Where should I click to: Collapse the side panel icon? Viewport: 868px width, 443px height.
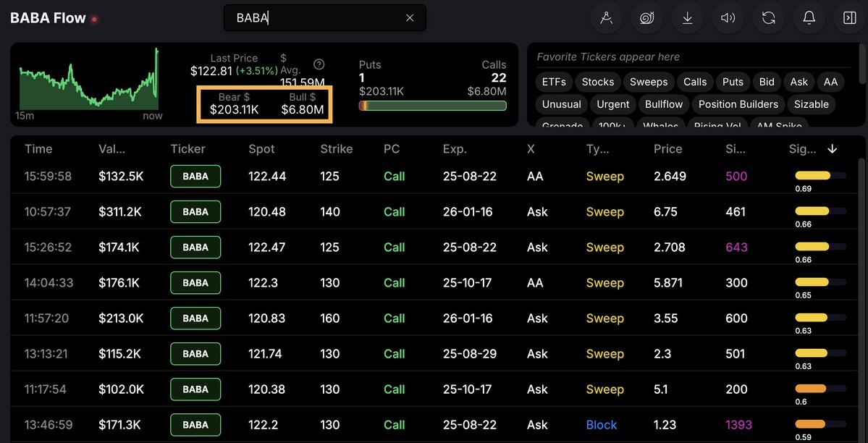(x=849, y=18)
